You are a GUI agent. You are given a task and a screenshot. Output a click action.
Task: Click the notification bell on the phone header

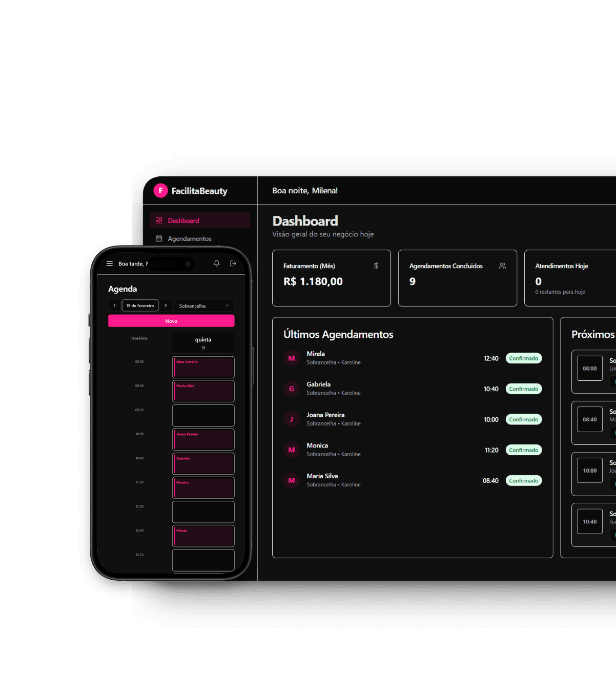(x=216, y=263)
